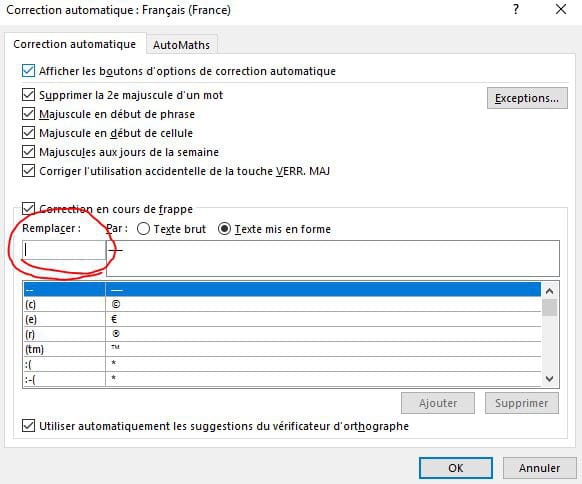
Task: Toggle Majuscule en début de phrase
Action: click(29, 114)
